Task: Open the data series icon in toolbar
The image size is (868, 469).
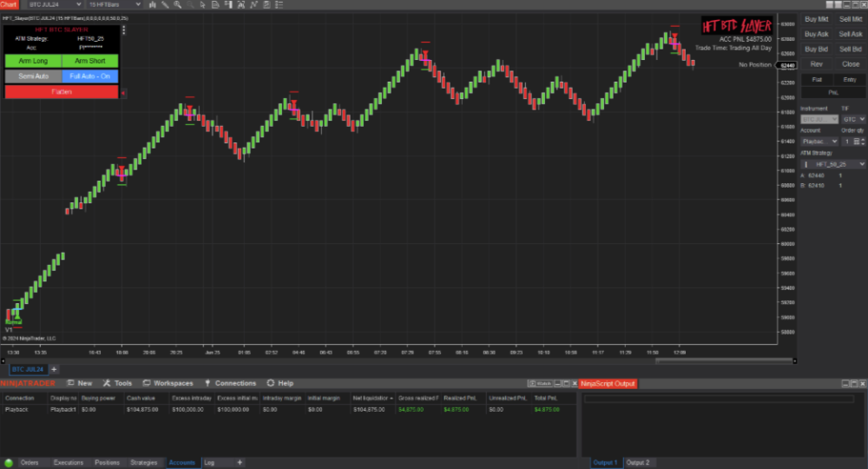Action: (x=240, y=4)
